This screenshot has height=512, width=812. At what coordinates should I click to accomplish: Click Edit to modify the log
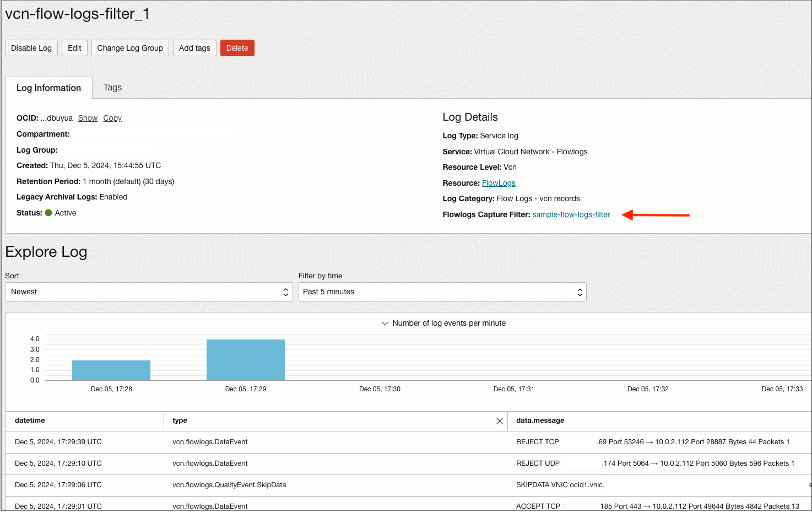click(74, 48)
